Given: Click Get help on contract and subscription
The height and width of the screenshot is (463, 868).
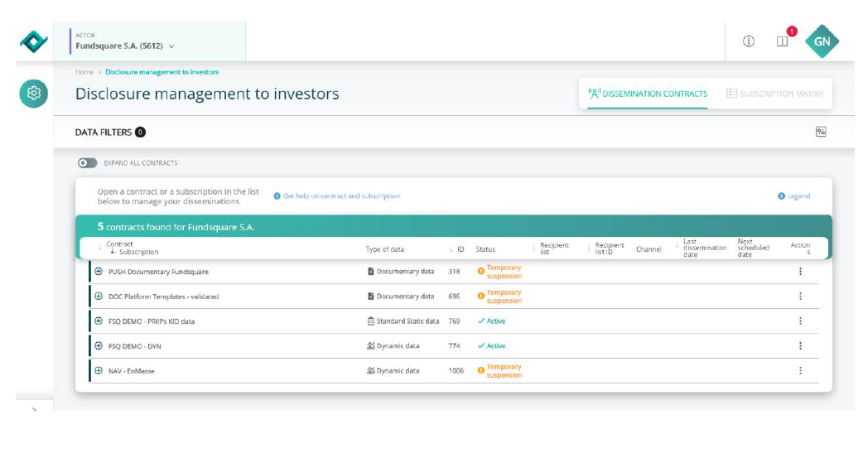Looking at the screenshot, I should (x=337, y=196).
